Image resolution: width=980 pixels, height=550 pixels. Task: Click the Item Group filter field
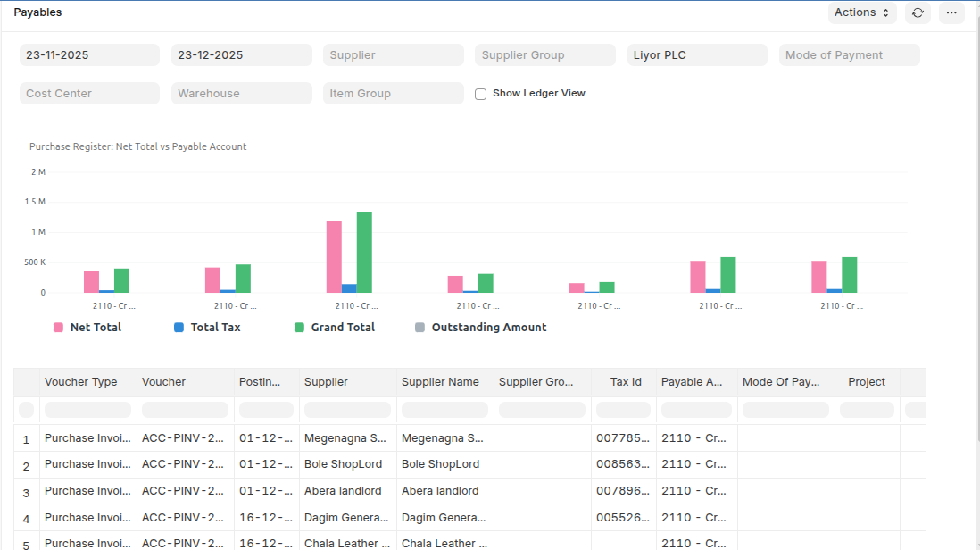pyautogui.click(x=393, y=94)
